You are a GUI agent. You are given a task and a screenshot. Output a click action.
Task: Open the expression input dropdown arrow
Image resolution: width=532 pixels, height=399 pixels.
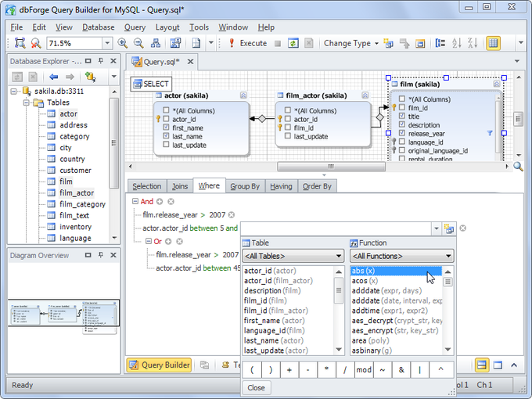(437, 228)
